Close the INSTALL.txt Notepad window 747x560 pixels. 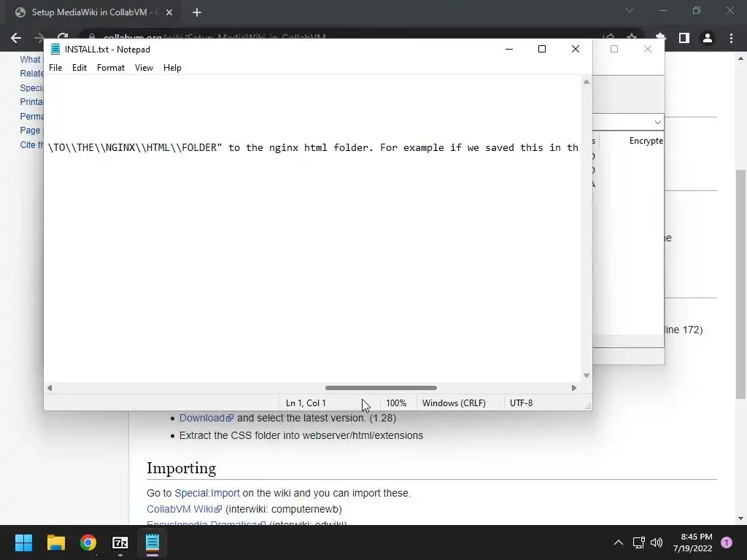pos(576,49)
